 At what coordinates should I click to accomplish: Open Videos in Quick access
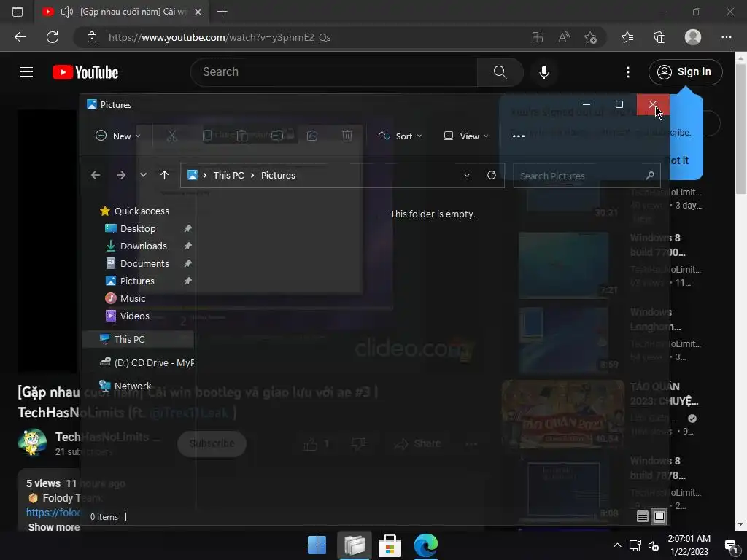(x=134, y=316)
